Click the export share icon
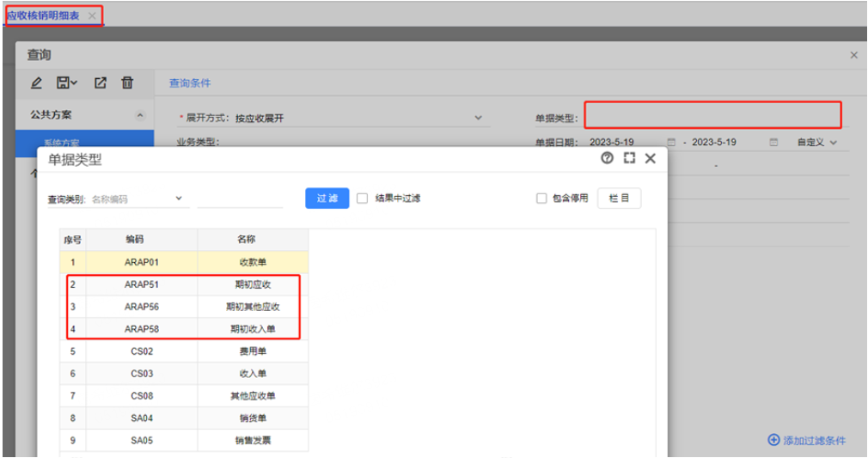 pos(101,83)
